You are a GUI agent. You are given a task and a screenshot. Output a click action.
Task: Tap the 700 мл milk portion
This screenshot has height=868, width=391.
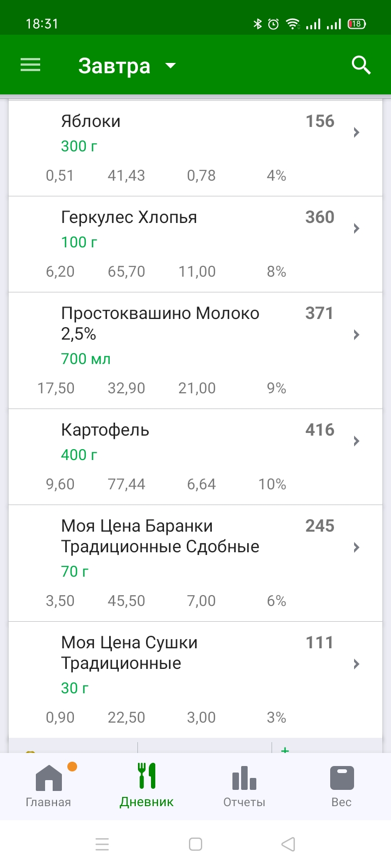click(86, 359)
